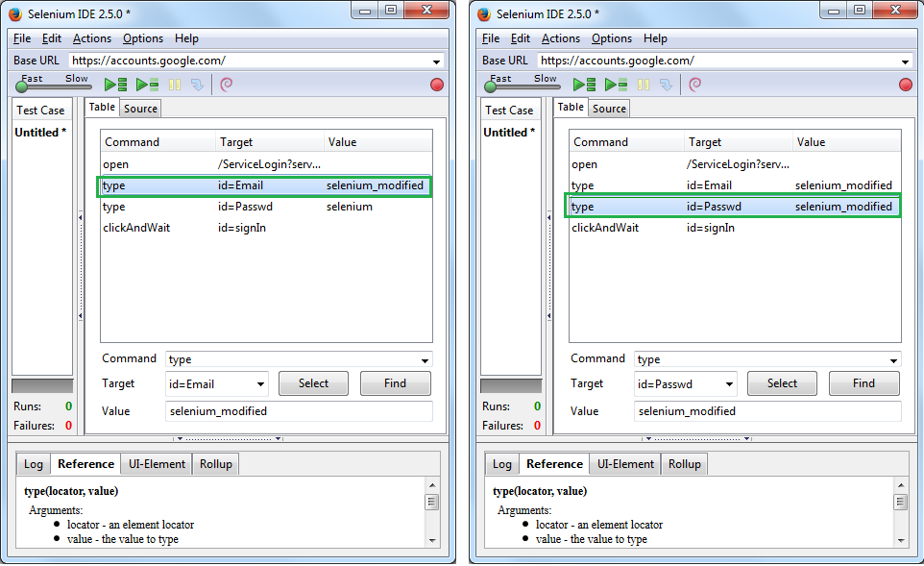Select open command row in left window
This screenshot has width=924, height=566.
click(266, 164)
